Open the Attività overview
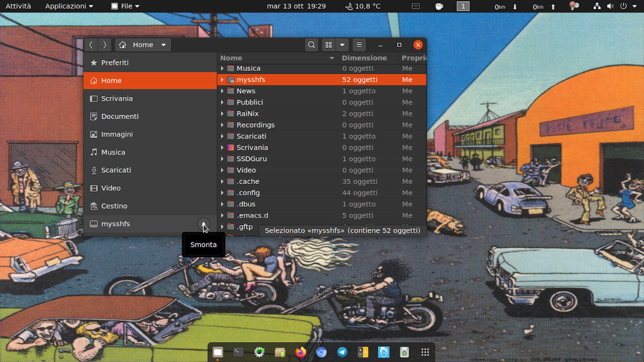 point(18,6)
